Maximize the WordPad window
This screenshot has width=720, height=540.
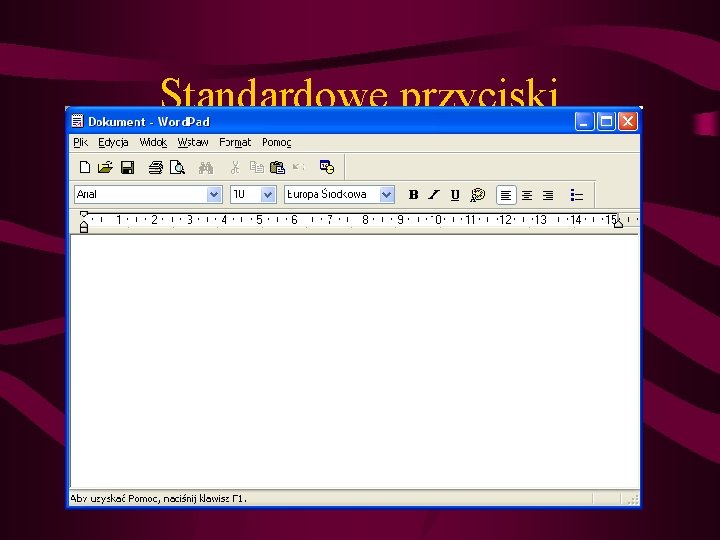[606, 122]
